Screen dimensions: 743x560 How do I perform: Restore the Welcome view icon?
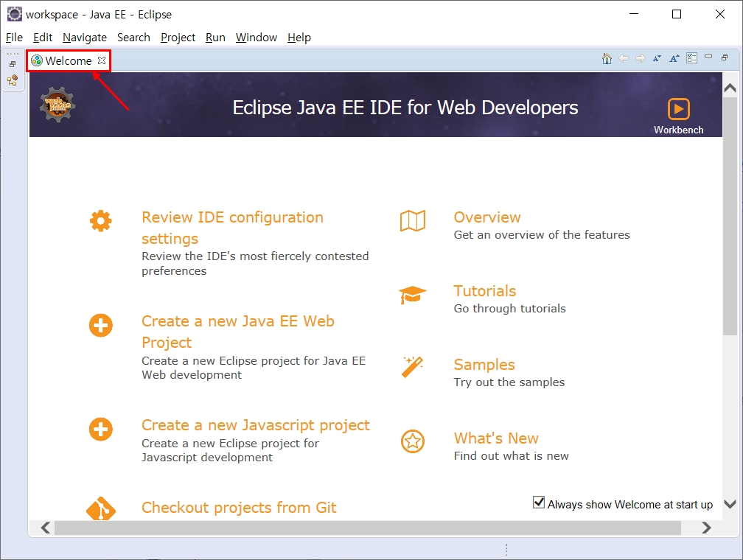pyautogui.click(x=725, y=57)
